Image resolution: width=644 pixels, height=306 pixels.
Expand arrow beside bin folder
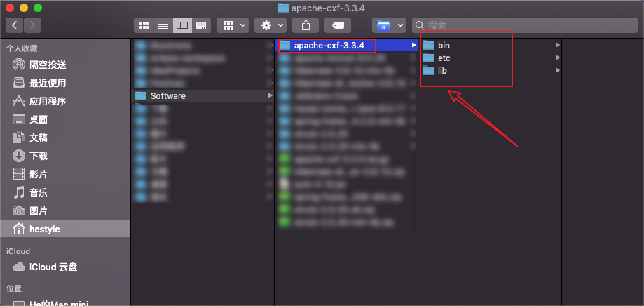click(x=557, y=45)
